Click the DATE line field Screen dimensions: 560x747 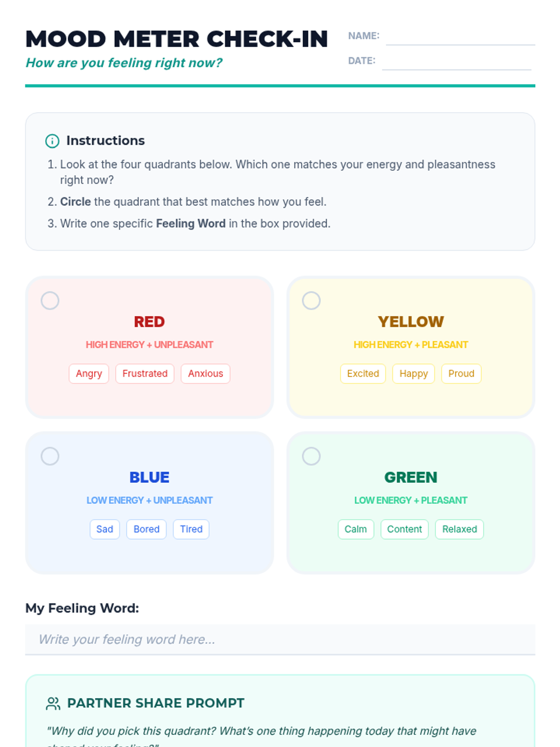pos(456,62)
